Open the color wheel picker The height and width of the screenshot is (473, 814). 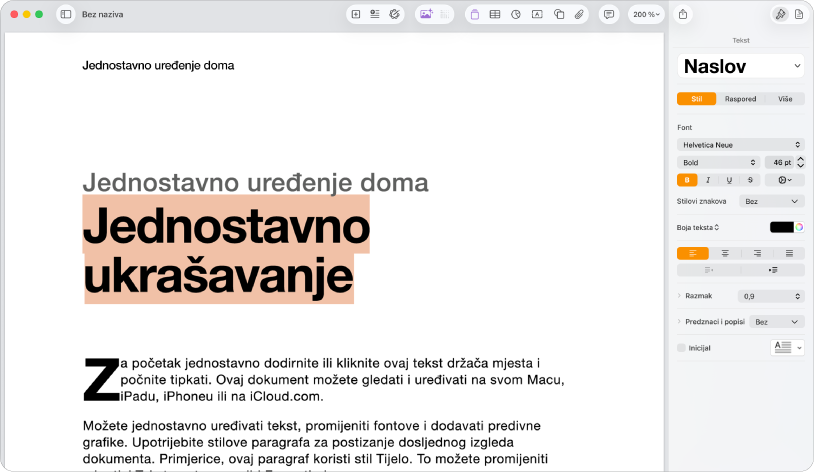(799, 227)
